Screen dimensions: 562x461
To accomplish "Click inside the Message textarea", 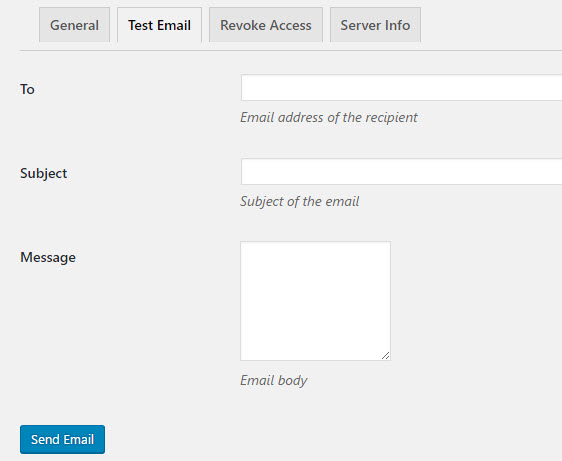I will pos(315,301).
